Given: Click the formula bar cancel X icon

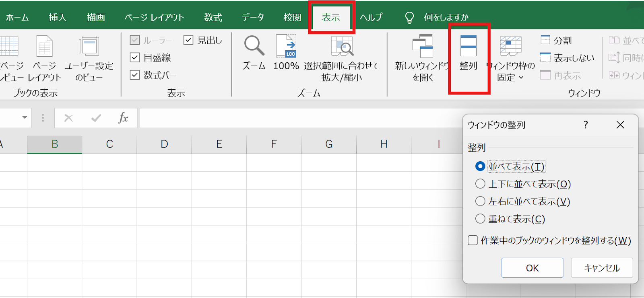Looking at the screenshot, I should (x=68, y=118).
